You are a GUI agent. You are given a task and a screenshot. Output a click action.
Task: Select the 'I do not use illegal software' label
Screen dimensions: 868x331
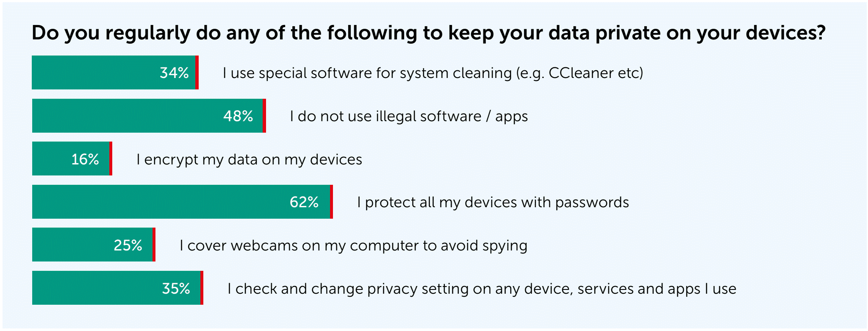pos(409,116)
